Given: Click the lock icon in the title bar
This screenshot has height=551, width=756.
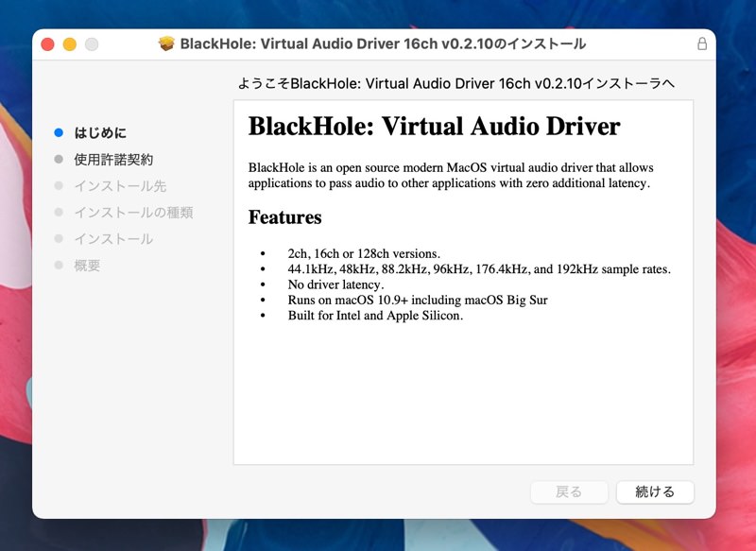Looking at the screenshot, I should tap(702, 43).
